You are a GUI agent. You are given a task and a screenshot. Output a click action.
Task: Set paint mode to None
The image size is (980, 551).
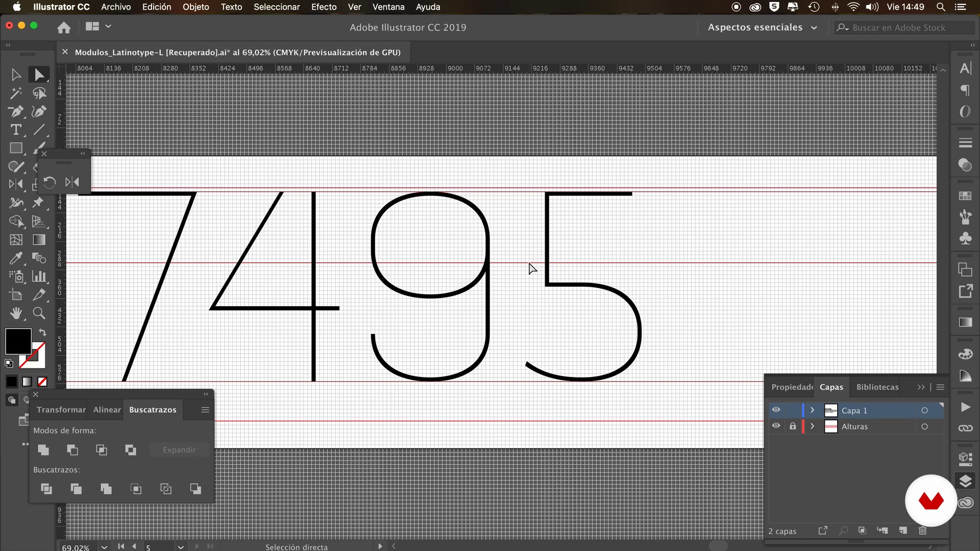[x=42, y=382]
